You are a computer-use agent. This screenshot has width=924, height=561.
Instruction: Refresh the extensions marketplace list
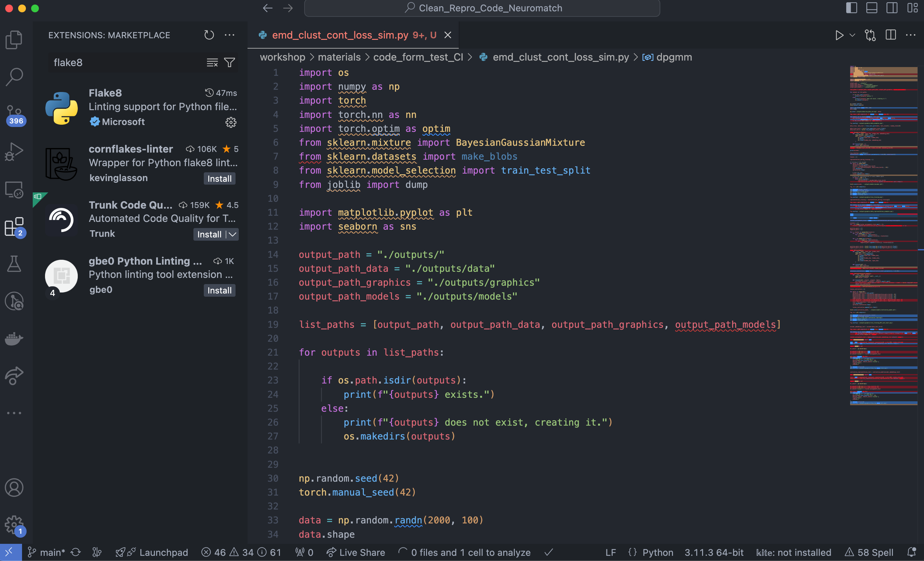209,35
